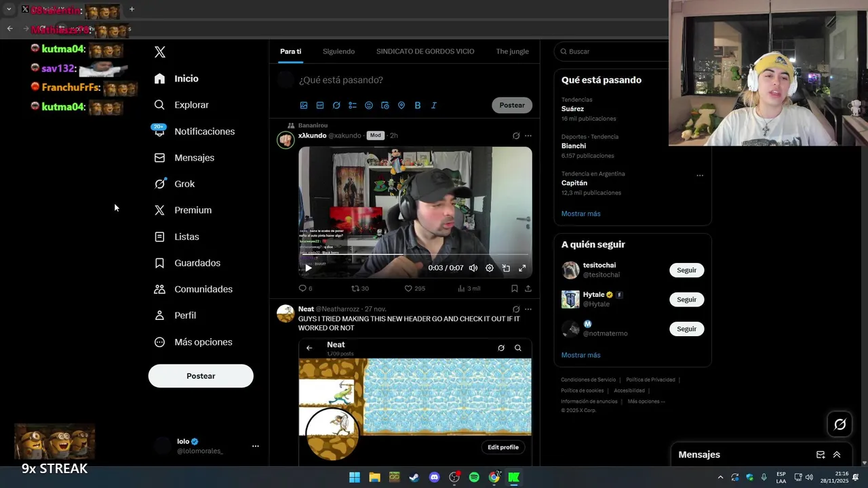
Task: Open more options on Neat's post
Action: 528,309
